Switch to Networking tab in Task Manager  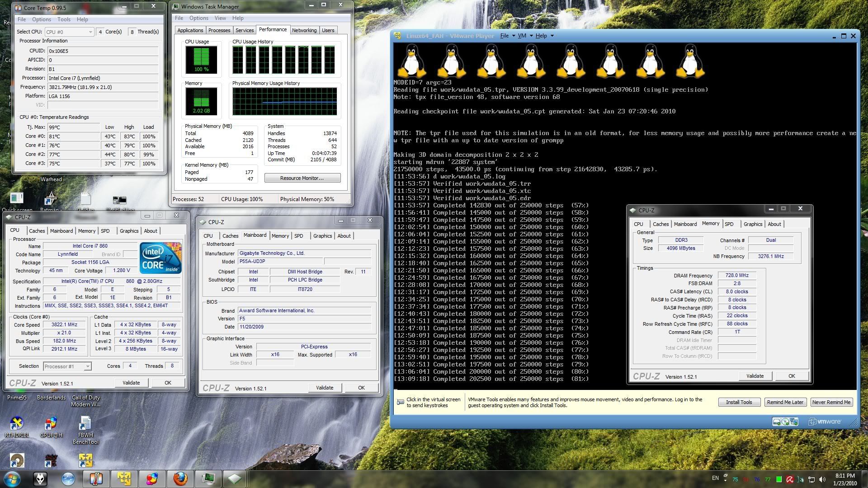coord(304,30)
